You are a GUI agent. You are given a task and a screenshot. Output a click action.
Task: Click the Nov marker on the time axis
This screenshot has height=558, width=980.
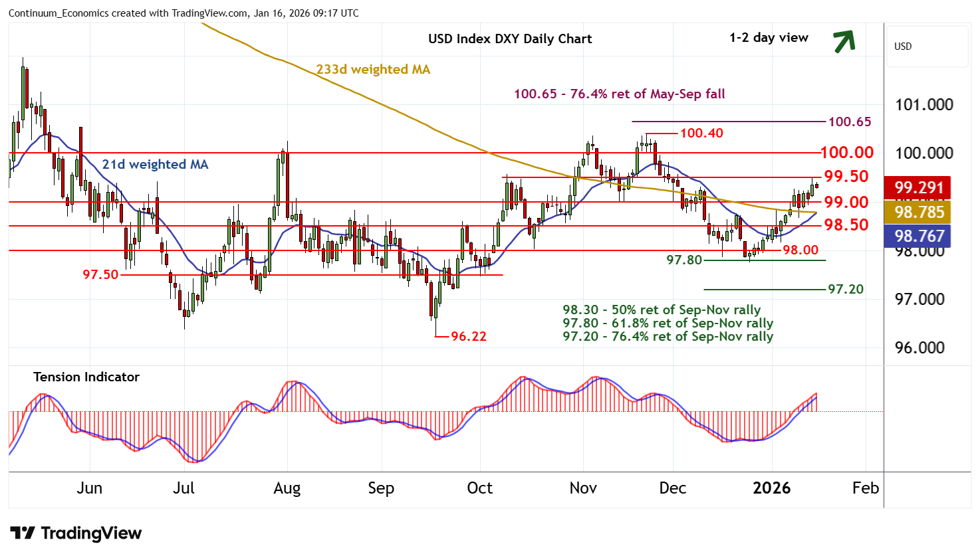pos(582,488)
